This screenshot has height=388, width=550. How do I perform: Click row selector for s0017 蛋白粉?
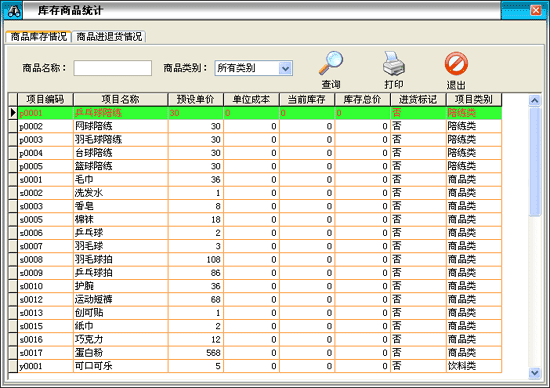13,353
